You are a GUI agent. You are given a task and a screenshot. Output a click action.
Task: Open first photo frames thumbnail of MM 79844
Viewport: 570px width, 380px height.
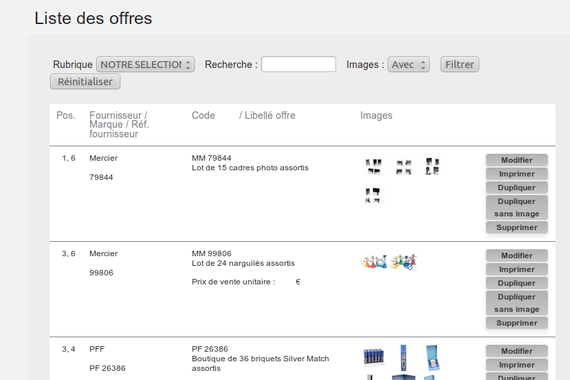click(373, 167)
